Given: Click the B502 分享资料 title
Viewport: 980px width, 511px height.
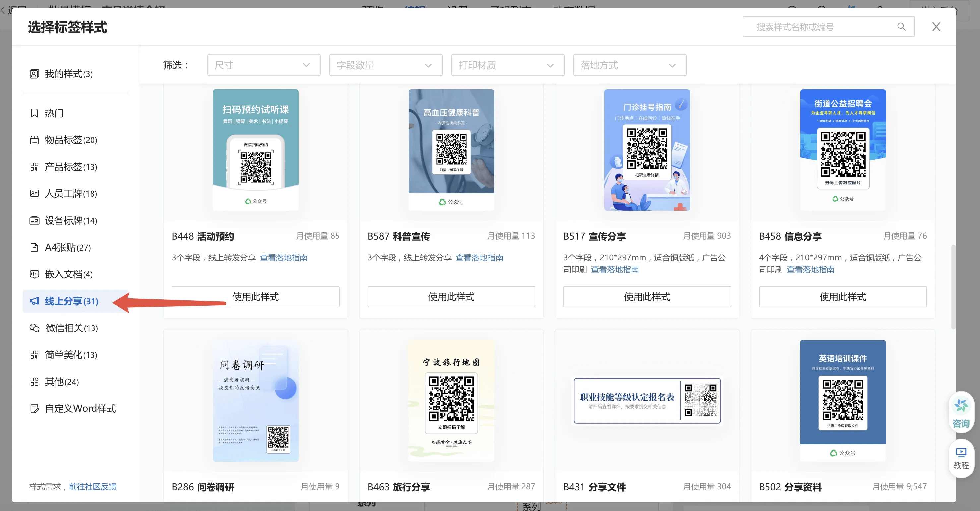Looking at the screenshot, I should tap(790, 487).
